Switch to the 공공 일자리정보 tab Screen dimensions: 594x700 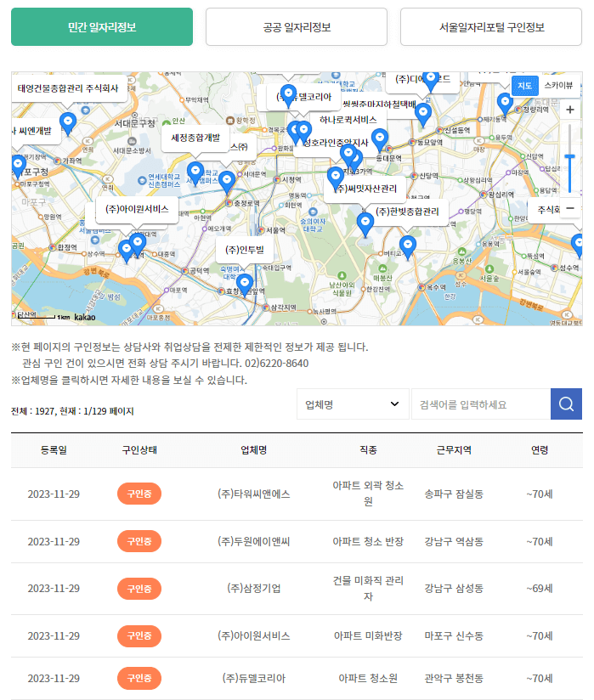[x=297, y=27]
